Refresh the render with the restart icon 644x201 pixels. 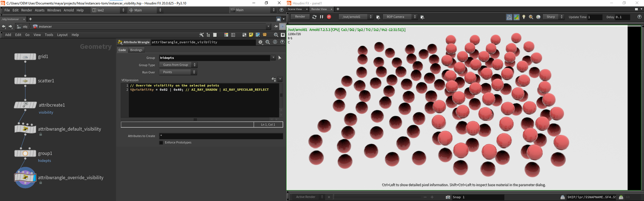point(314,17)
